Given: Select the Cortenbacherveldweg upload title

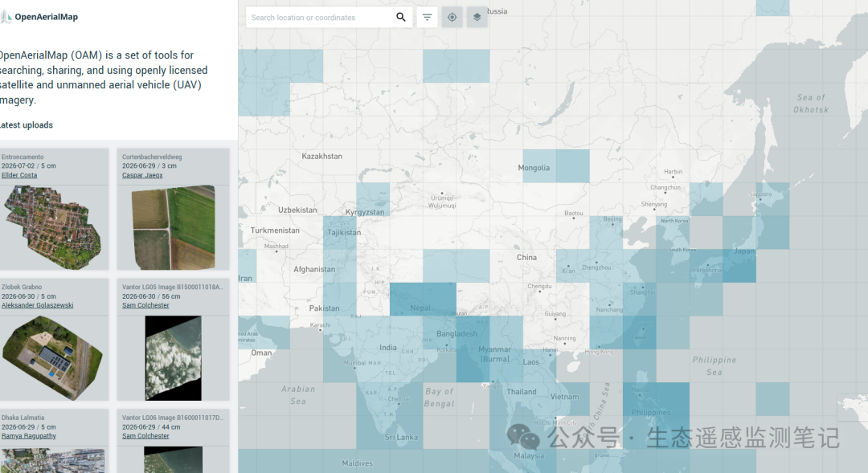Looking at the screenshot, I should (152, 157).
